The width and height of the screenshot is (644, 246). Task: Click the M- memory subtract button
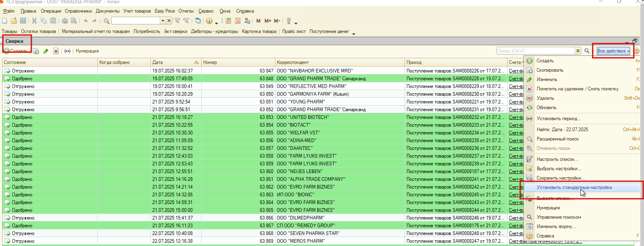pos(277,21)
